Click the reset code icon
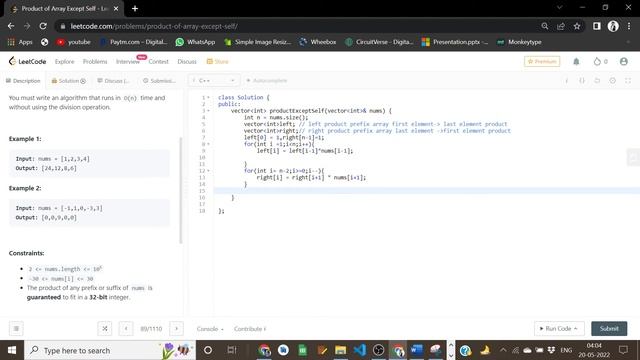Screen dimensions: 640x360 pyautogui.click(x=597, y=81)
